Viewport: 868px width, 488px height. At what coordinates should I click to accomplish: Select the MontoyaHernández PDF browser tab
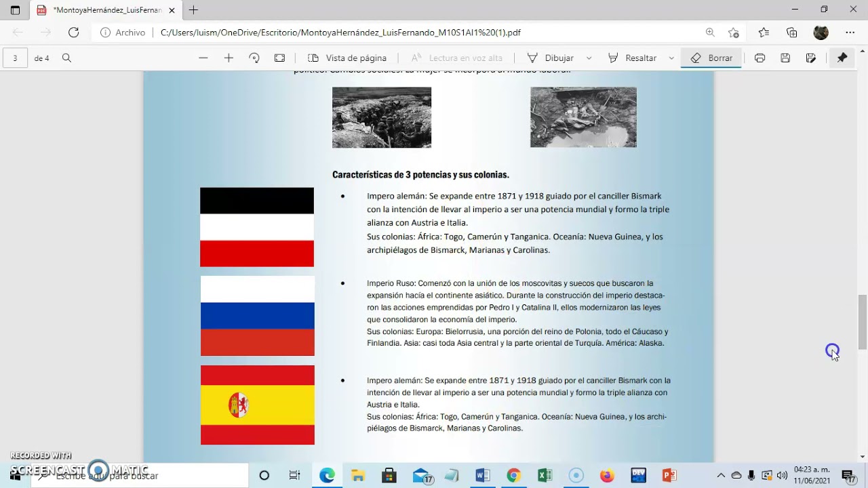[106, 10]
